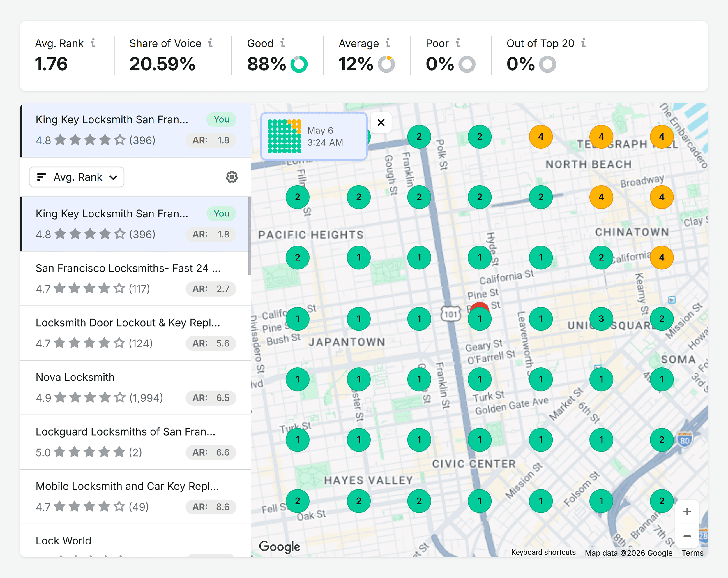Click the AR 6.6 badge
Viewport: 728px width, 578px height.
(211, 452)
